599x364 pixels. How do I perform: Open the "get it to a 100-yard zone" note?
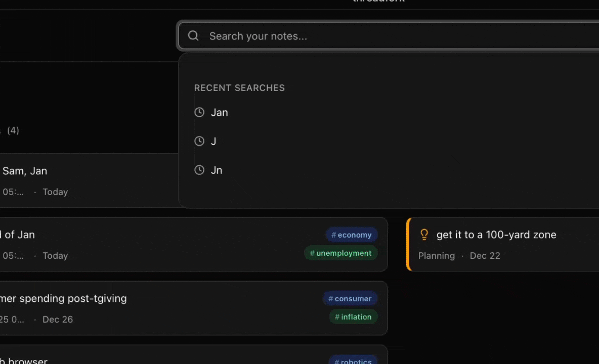[x=496, y=235]
